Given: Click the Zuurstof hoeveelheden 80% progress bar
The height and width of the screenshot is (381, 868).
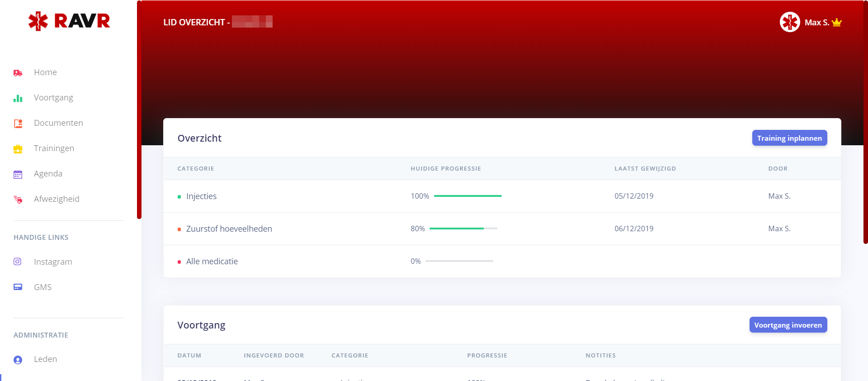Looking at the screenshot, I should click(463, 229).
